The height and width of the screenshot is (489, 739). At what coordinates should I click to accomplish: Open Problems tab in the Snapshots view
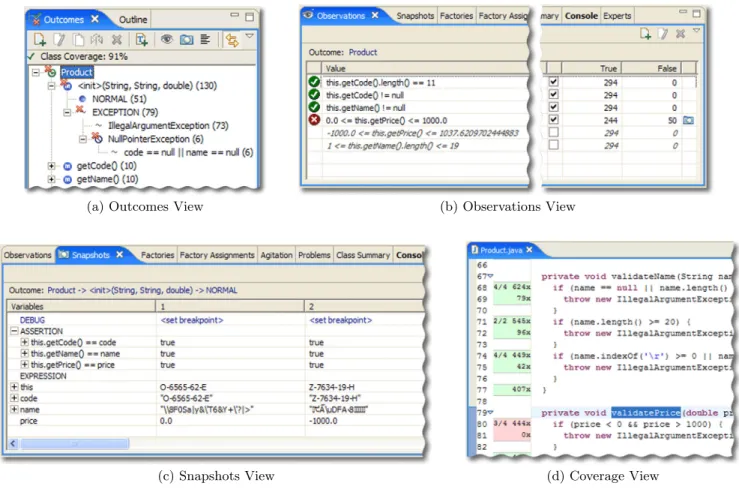point(314,255)
